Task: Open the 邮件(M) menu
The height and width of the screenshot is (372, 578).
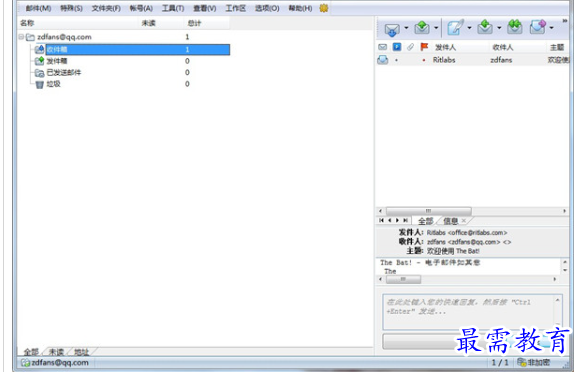Action: pyautogui.click(x=38, y=8)
